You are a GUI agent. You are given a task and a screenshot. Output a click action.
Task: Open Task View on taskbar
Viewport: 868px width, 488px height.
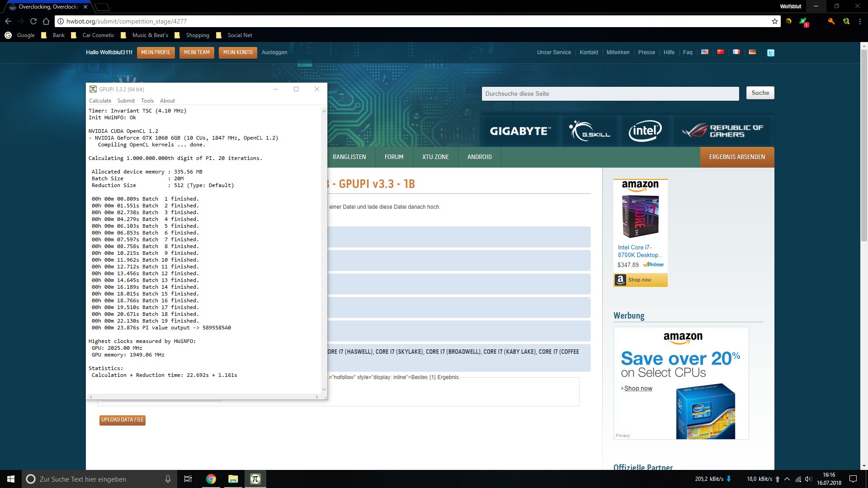pyautogui.click(x=188, y=479)
